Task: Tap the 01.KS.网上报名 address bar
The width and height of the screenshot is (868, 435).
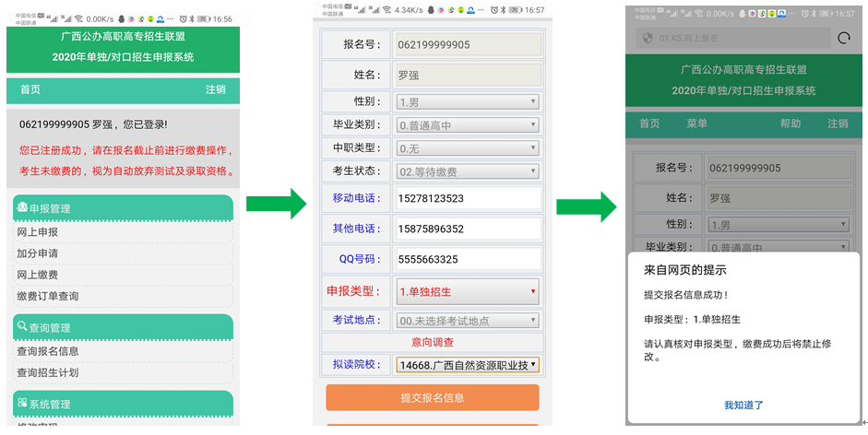Action: click(x=733, y=38)
